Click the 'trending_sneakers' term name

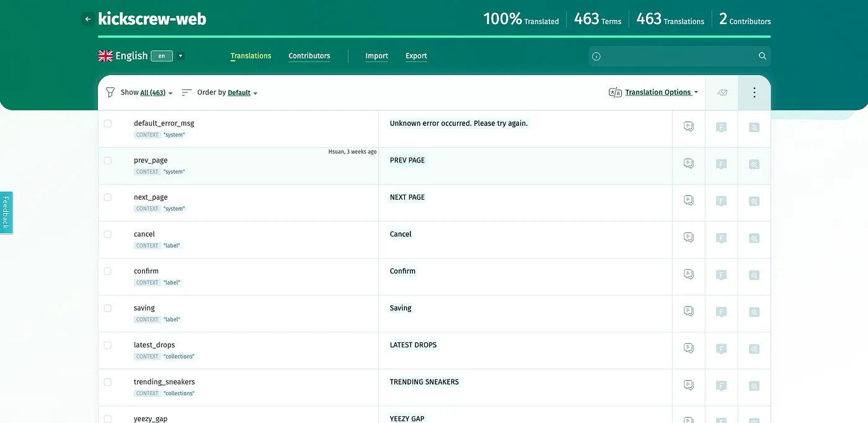pos(164,382)
